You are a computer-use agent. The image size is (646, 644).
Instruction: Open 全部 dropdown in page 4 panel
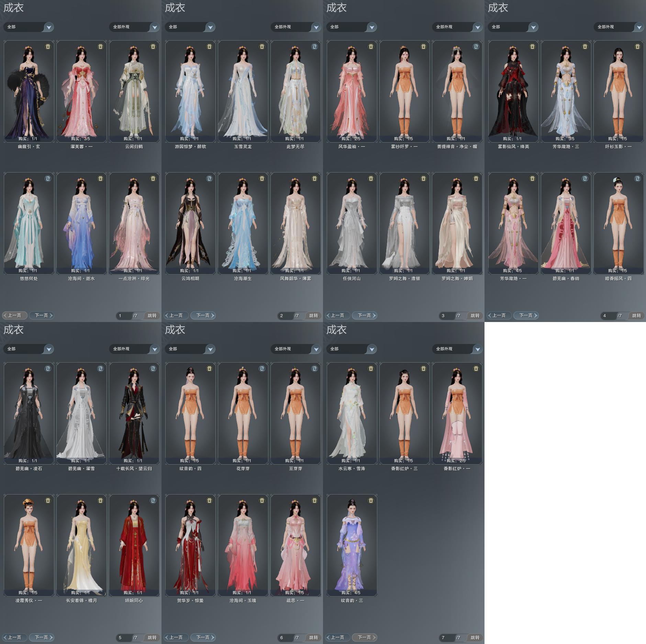tap(513, 27)
